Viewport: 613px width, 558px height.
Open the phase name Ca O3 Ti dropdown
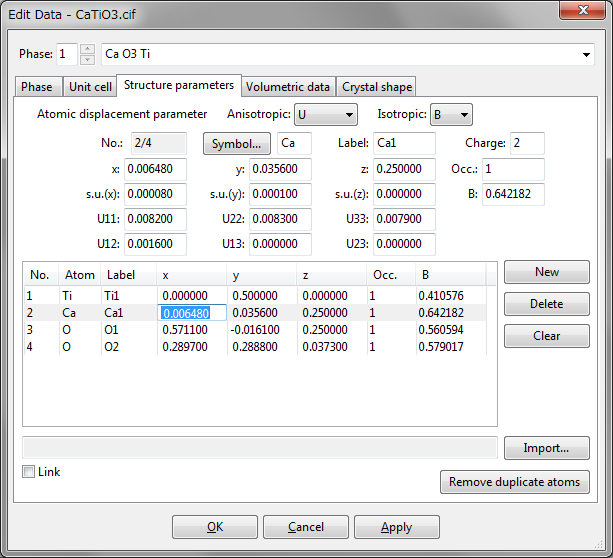point(585,54)
